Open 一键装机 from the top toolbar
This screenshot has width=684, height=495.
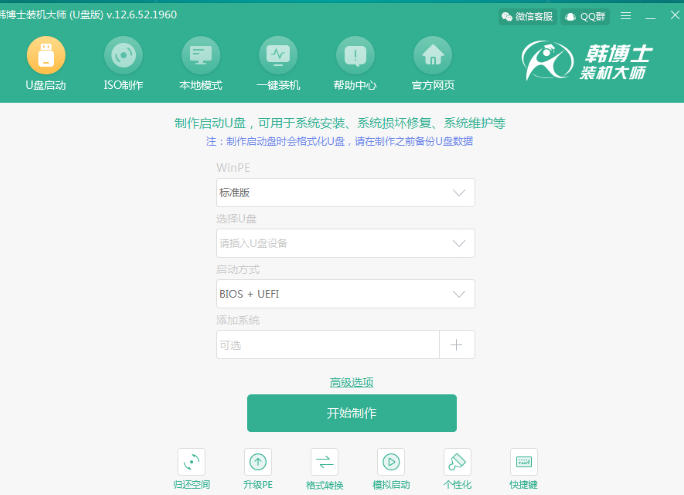[x=278, y=56]
